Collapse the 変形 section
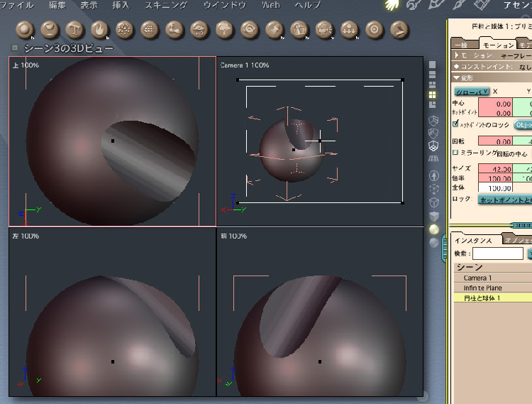The height and width of the screenshot is (404, 532). (456, 77)
